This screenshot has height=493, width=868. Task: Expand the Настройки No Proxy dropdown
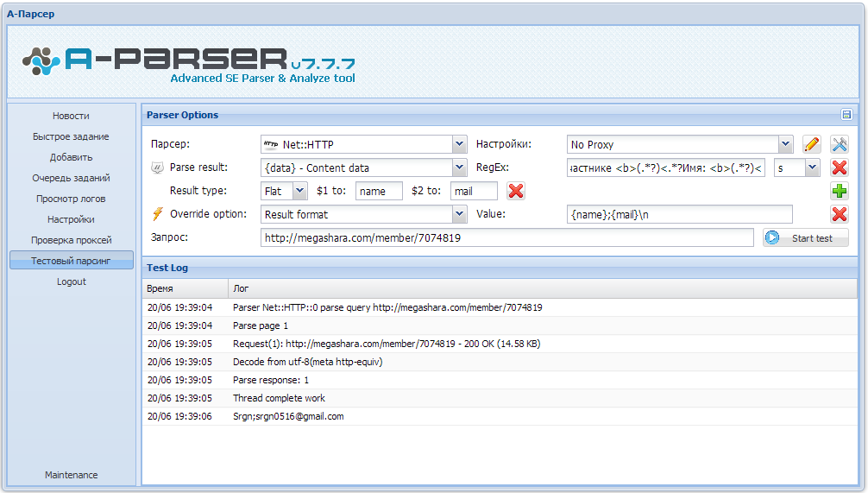785,144
